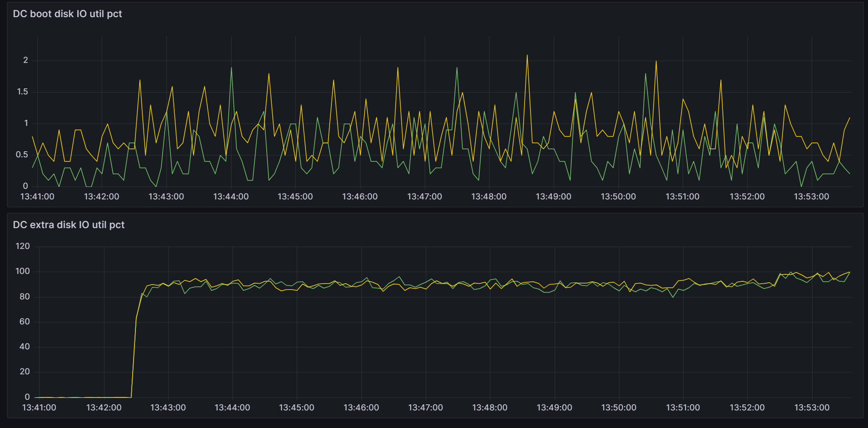Click the green spike at 13:44:00 in boot disk chart
The height and width of the screenshot is (428, 868).
(231, 68)
